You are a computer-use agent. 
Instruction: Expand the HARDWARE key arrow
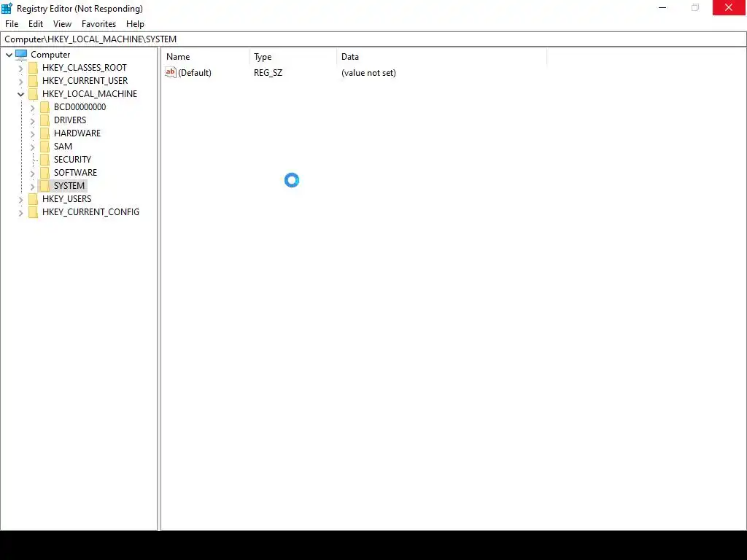point(32,134)
